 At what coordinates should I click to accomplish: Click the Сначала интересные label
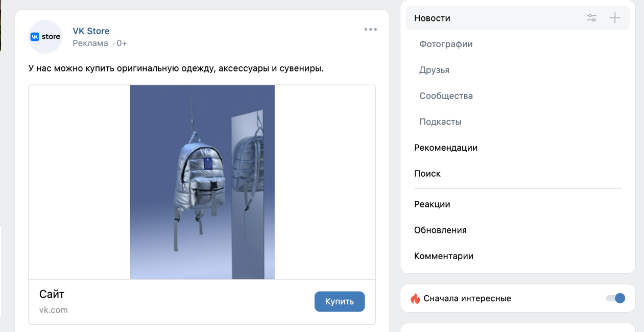click(x=467, y=298)
